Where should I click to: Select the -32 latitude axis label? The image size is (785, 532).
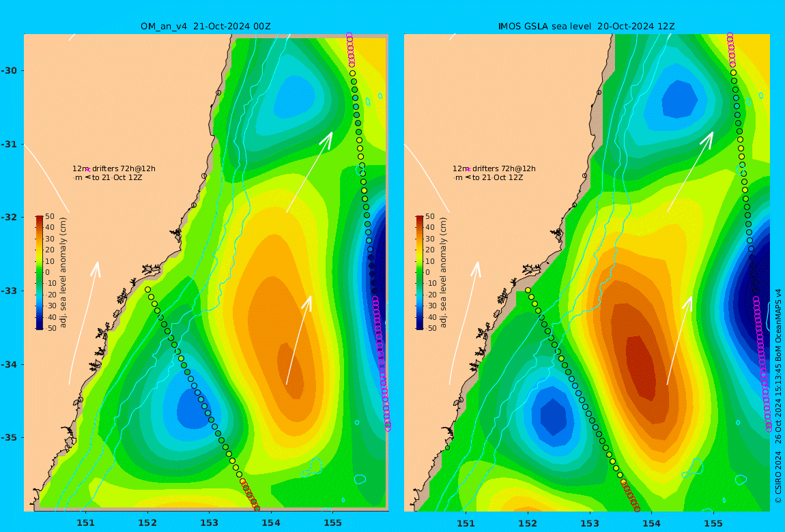point(8,218)
